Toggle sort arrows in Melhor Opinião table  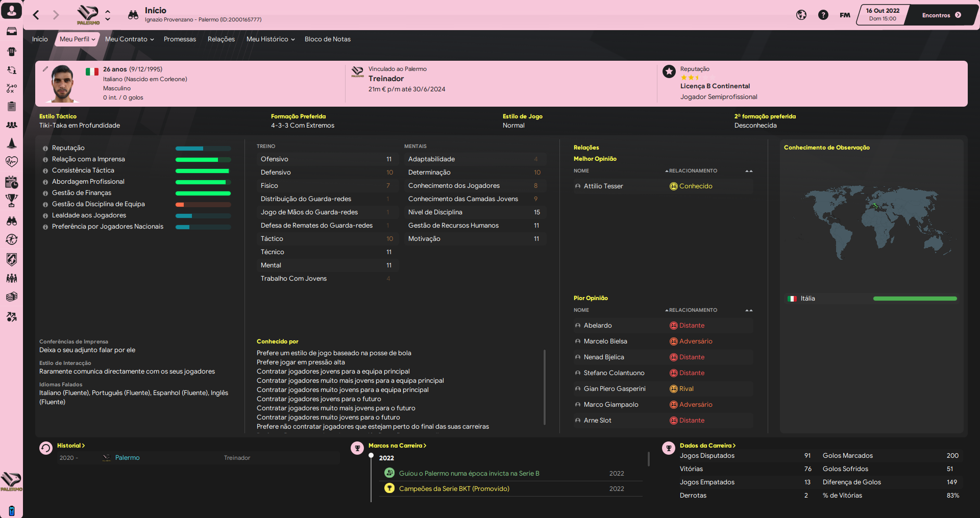click(749, 171)
